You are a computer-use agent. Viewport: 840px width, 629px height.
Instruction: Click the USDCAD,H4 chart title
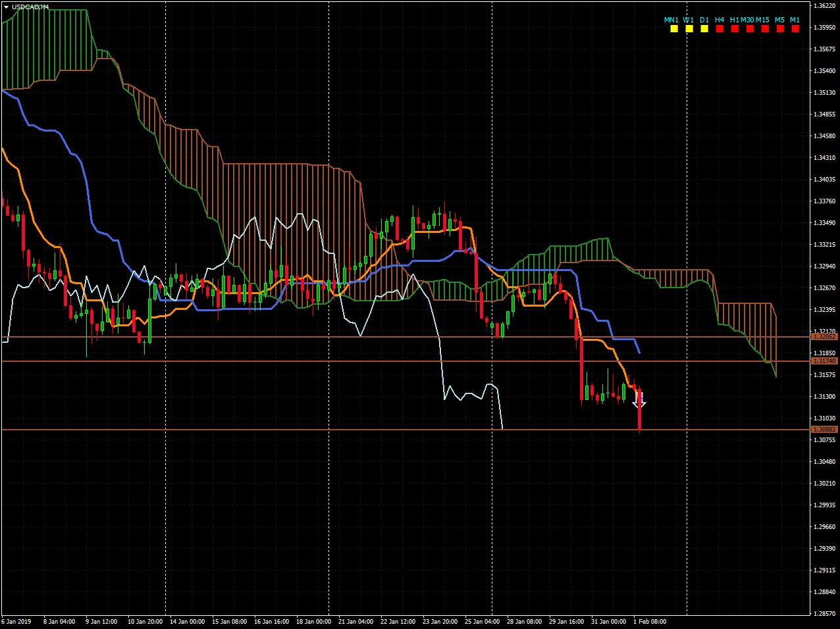[30, 7]
